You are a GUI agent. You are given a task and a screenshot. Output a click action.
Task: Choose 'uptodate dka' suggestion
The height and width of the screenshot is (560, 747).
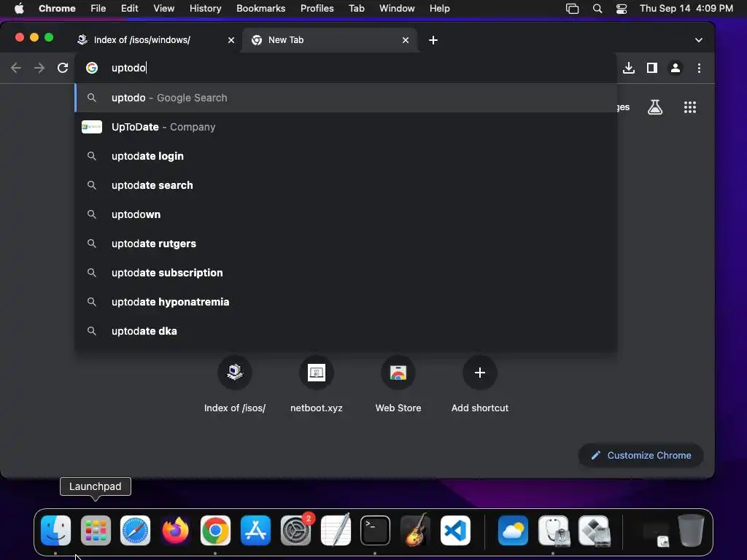point(346,331)
